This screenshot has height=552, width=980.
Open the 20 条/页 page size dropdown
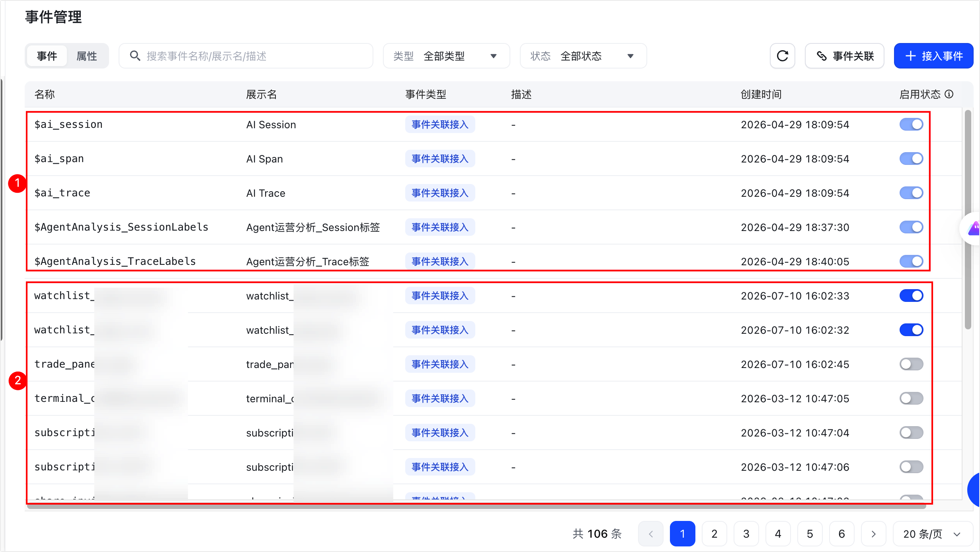point(933,534)
